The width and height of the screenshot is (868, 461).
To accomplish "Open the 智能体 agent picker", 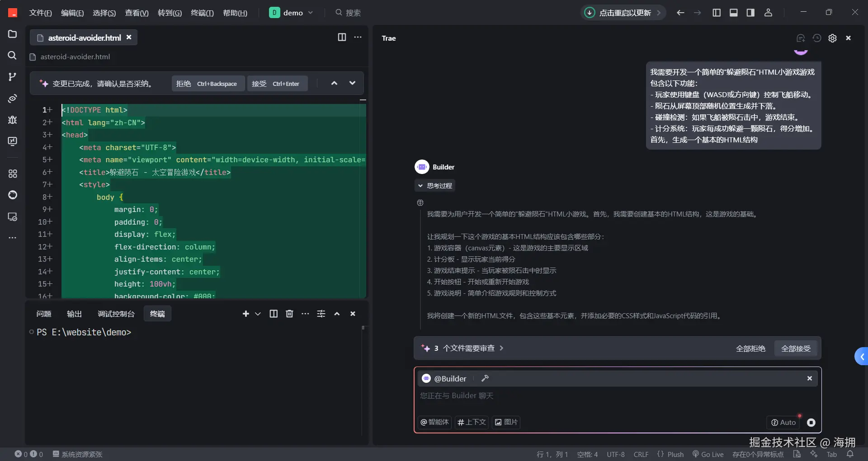I will [434, 422].
